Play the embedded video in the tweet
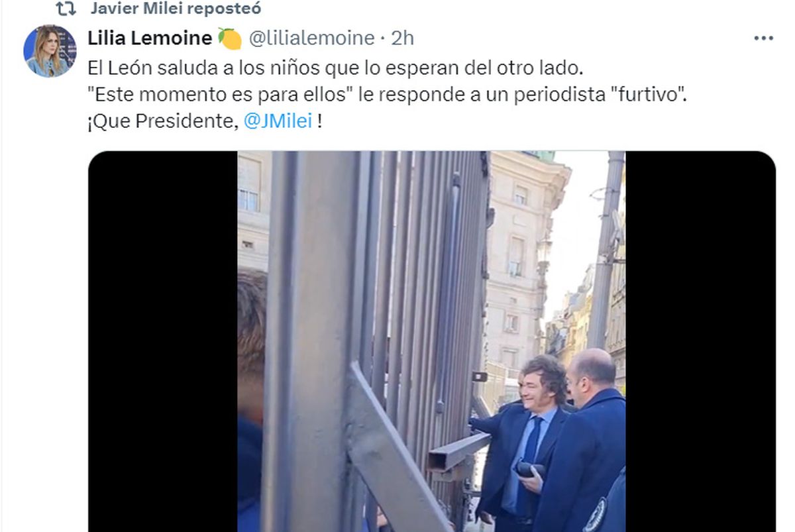 [x=431, y=341]
